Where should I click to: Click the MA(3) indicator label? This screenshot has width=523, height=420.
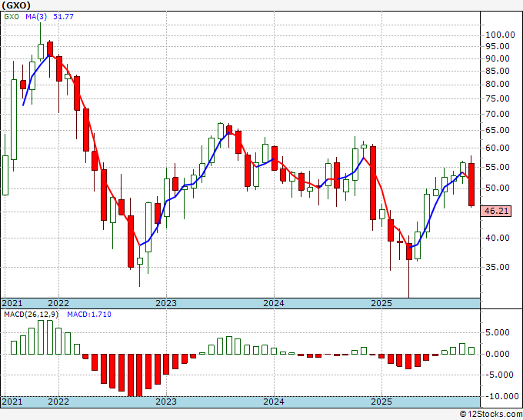[35, 17]
